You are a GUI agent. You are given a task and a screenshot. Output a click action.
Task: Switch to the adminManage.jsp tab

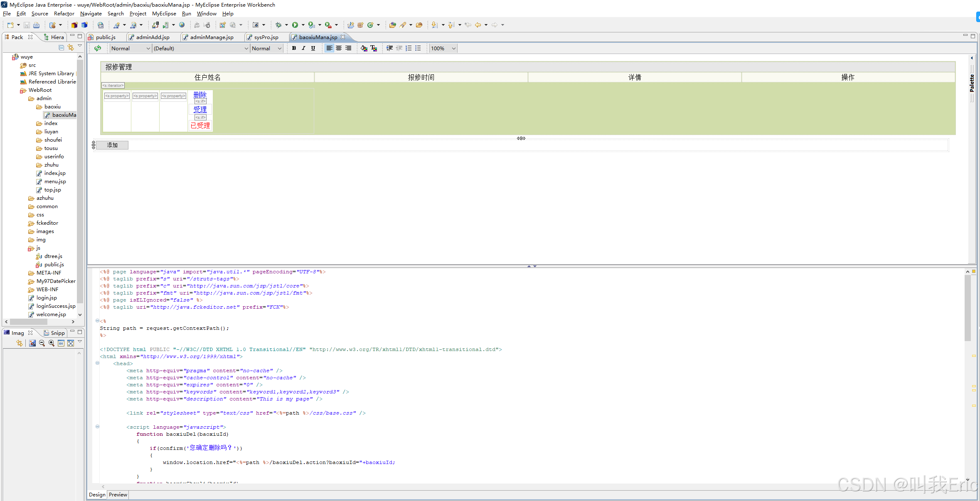click(x=211, y=37)
